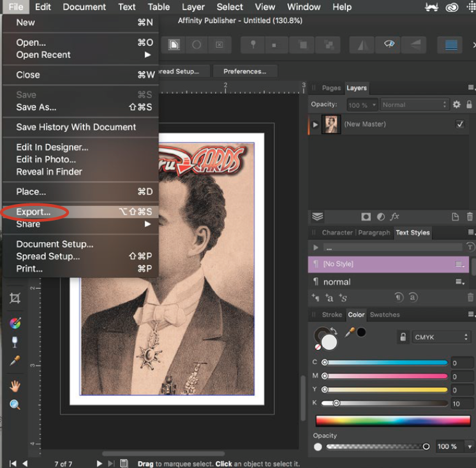Screen dimensions: 476x468
Task: Expand the New Master layer
Action: coord(315,124)
